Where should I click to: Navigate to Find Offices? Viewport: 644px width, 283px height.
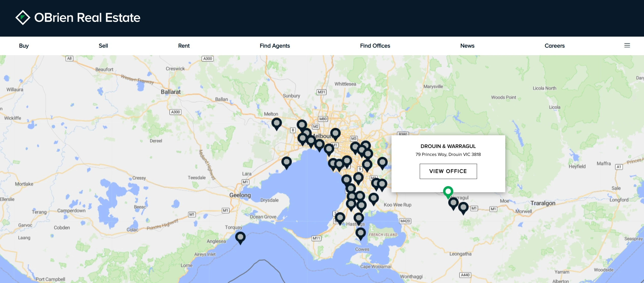click(375, 46)
